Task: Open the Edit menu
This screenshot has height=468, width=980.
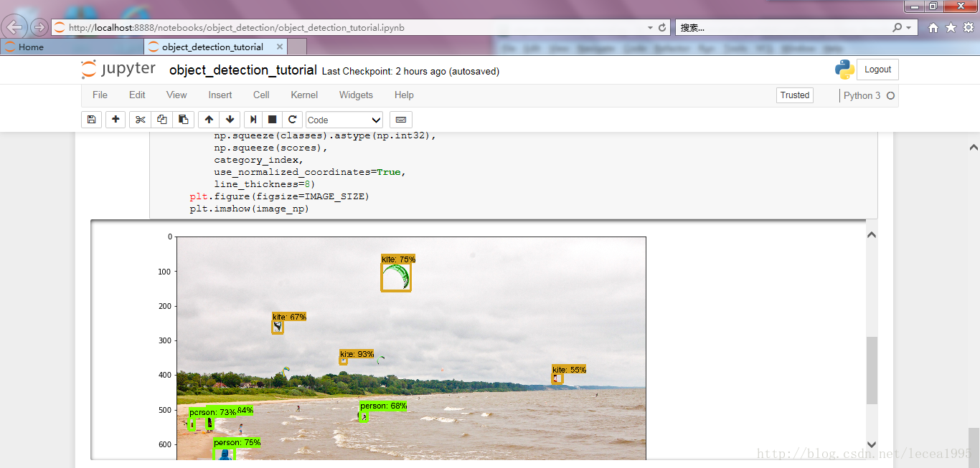Action: (x=137, y=95)
